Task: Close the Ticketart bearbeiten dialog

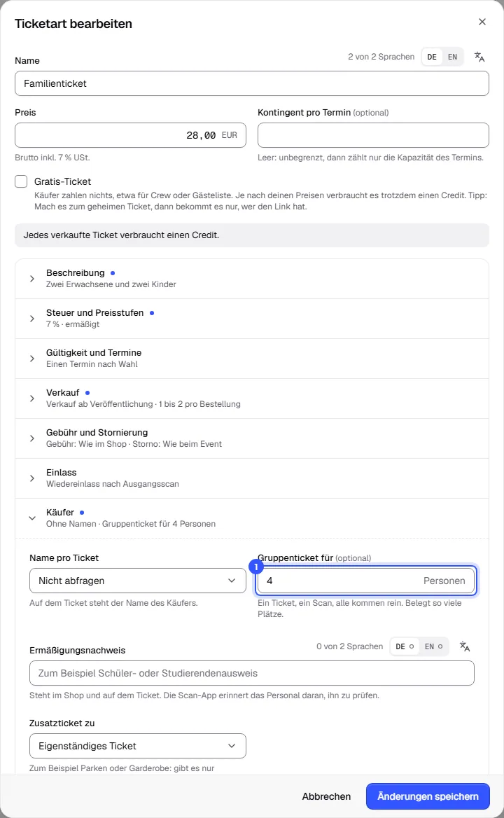Action: pyautogui.click(x=482, y=22)
